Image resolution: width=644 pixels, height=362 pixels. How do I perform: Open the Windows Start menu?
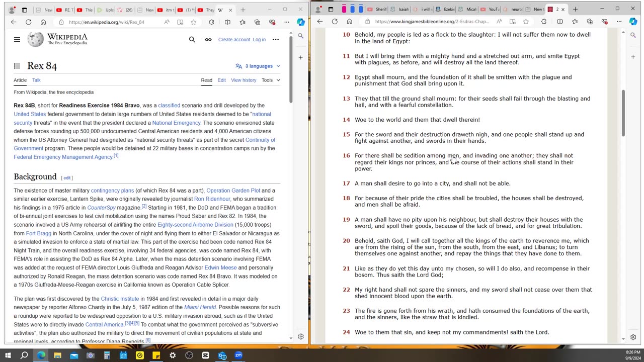coord(8,355)
